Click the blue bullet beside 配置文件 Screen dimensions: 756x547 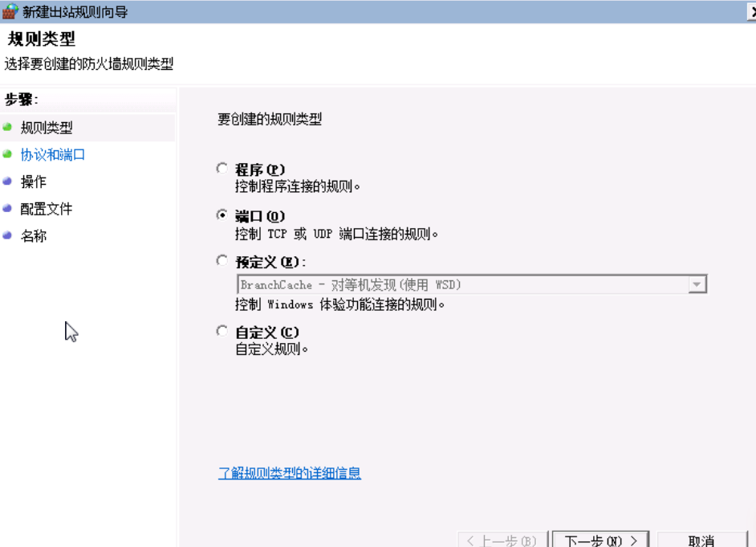pos(7,208)
